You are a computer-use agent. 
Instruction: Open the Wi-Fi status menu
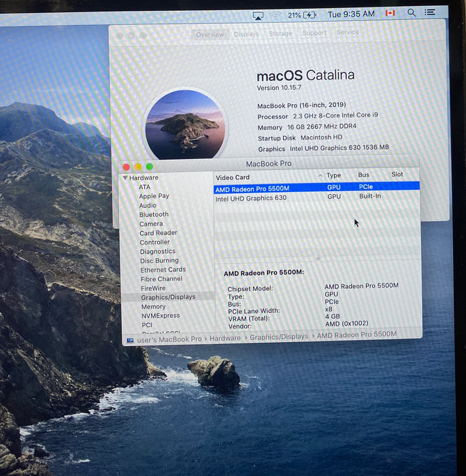276,15
